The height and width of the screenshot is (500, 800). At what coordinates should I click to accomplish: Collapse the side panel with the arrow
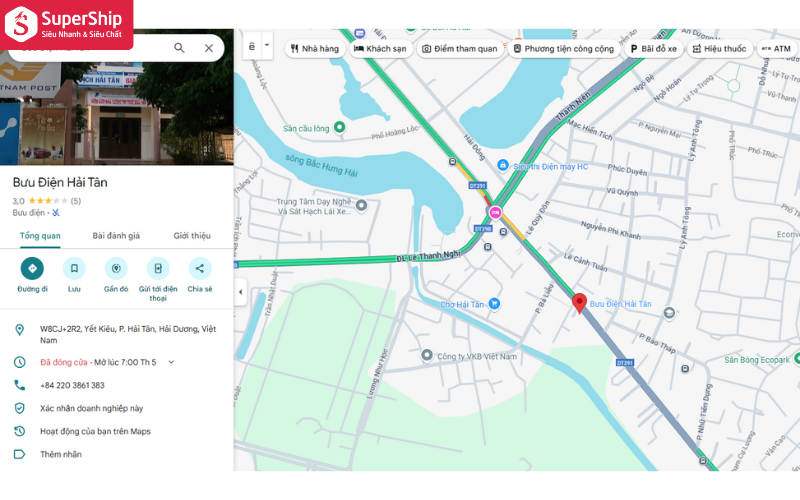(241, 292)
